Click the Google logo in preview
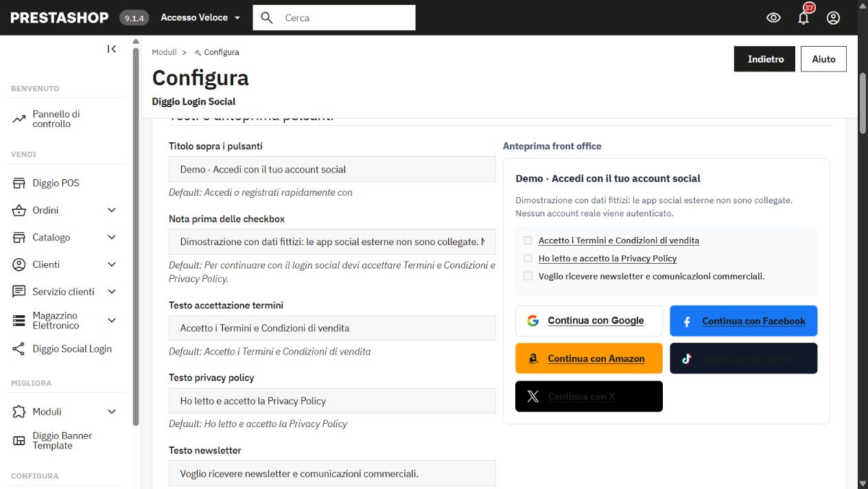The image size is (868, 489). (x=533, y=321)
